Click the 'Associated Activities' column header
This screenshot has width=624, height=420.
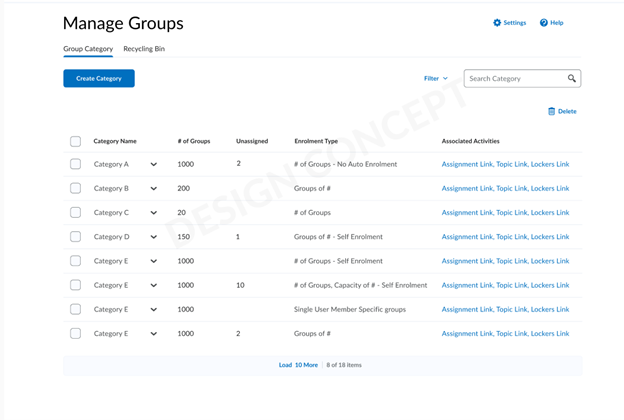[x=470, y=141]
